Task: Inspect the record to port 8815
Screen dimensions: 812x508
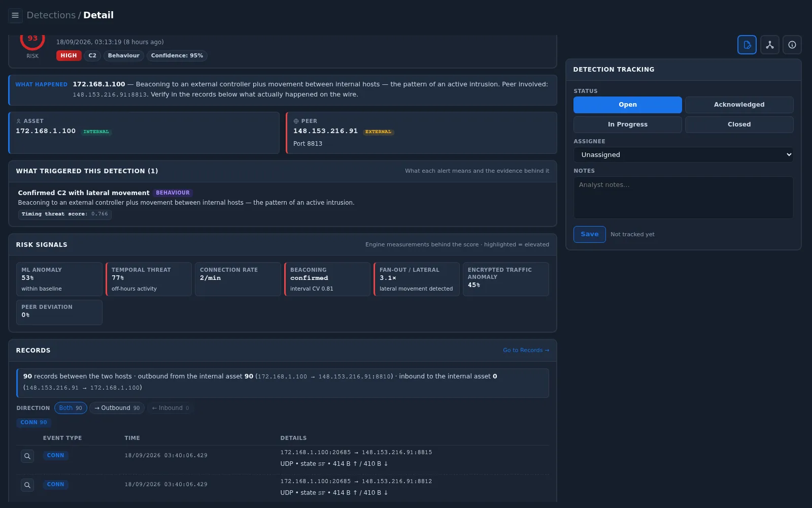Action: point(27,456)
